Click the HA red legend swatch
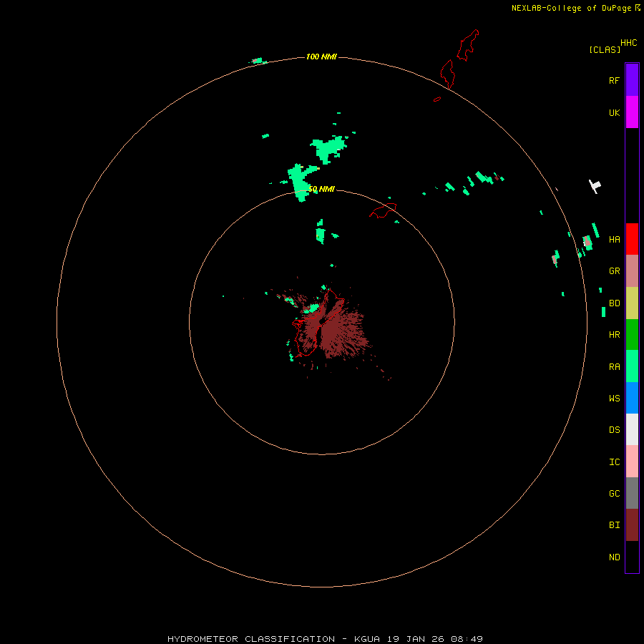The width and height of the screenshot is (644, 644). pyautogui.click(x=632, y=239)
